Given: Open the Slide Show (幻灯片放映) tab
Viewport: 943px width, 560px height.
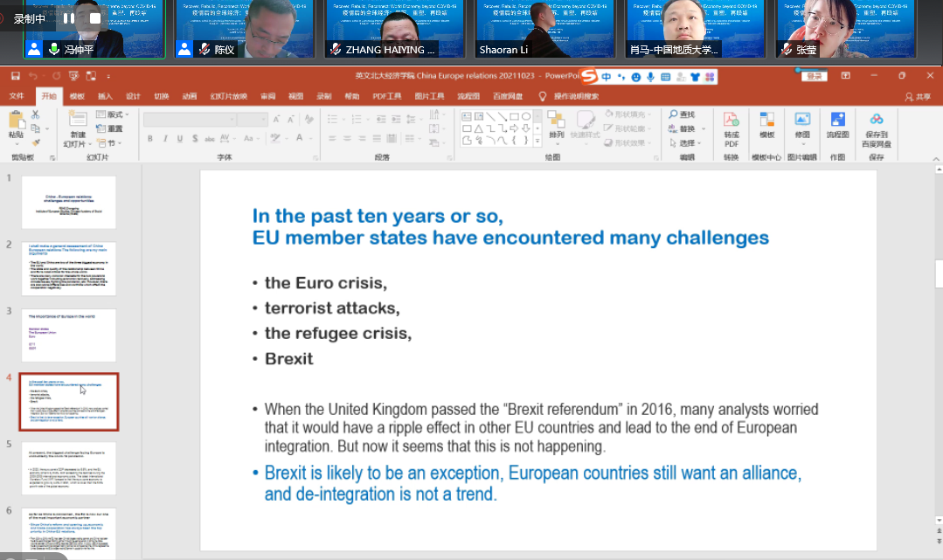Looking at the screenshot, I should [228, 96].
